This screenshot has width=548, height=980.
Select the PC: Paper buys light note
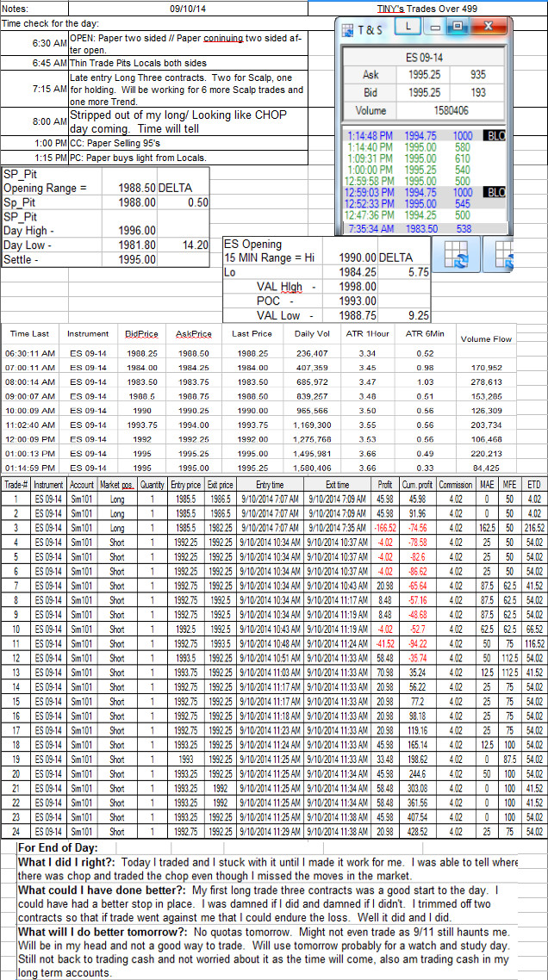188,157
